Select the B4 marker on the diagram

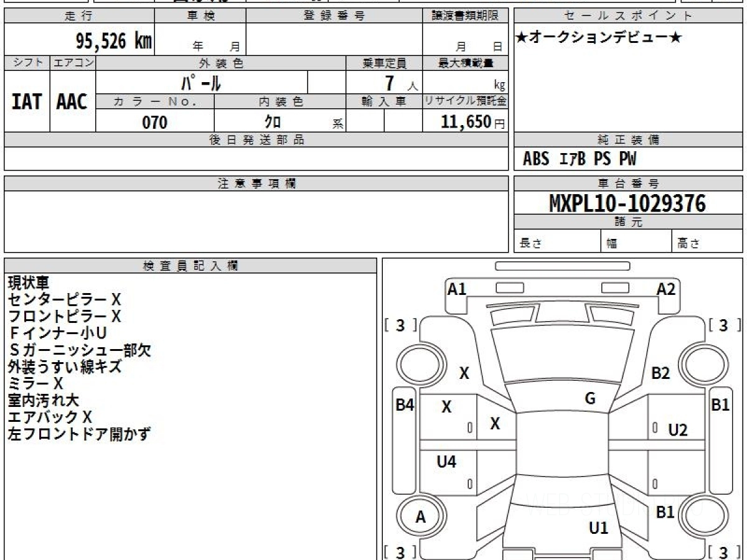click(405, 404)
